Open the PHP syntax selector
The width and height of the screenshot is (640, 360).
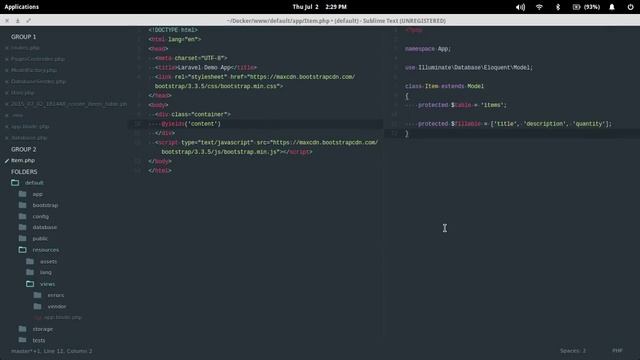pyautogui.click(x=617, y=351)
